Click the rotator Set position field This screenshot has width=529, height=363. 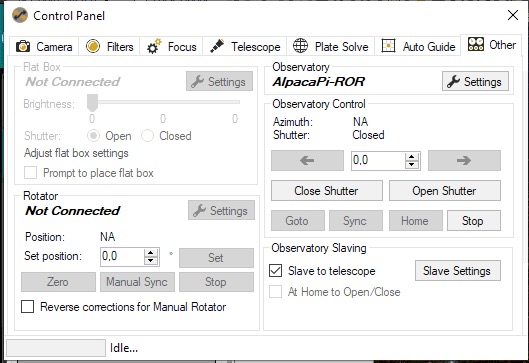(122, 257)
